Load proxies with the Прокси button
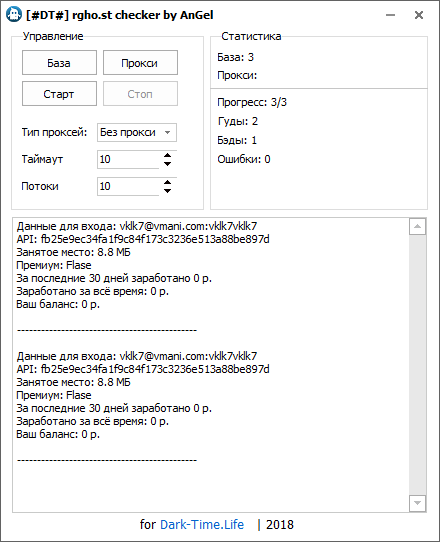The width and height of the screenshot is (440, 542). pyautogui.click(x=140, y=63)
